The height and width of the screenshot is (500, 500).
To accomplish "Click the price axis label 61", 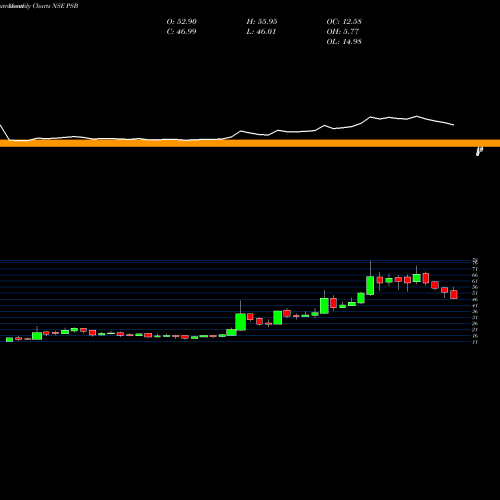I will pyautogui.click(x=475, y=281).
